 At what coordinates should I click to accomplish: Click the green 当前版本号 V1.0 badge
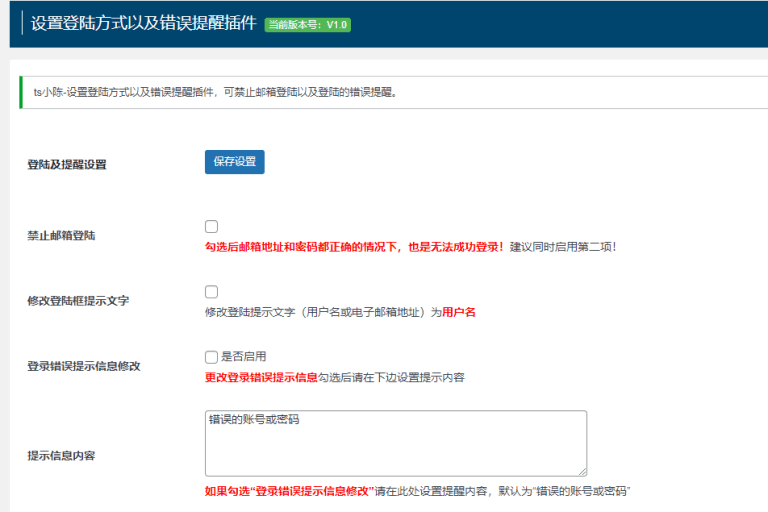308,24
